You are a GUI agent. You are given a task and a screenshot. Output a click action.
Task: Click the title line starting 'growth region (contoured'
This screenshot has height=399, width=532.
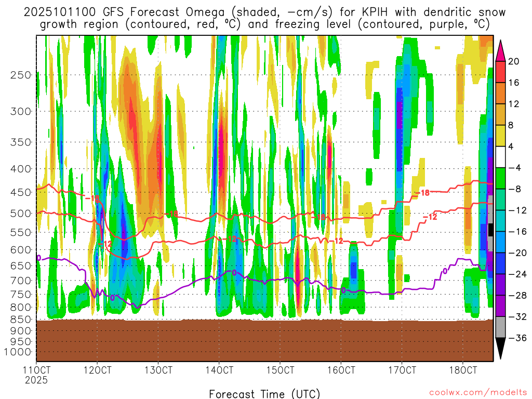click(x=264, y=24)
